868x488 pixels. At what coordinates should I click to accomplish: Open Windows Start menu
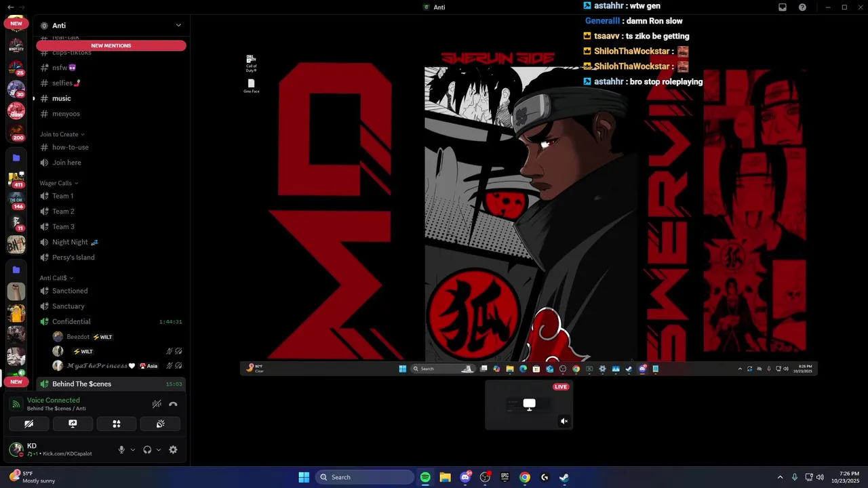point(304,477)
